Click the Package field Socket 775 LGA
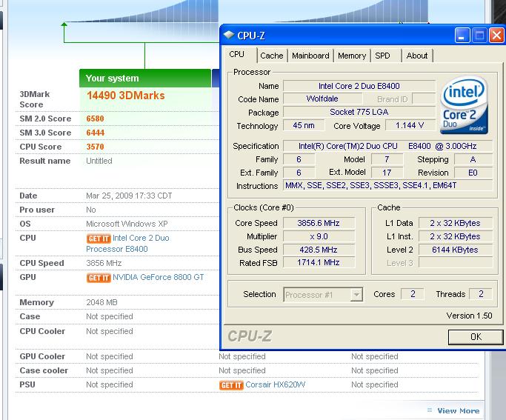506x420 pixels. point(359,113)
